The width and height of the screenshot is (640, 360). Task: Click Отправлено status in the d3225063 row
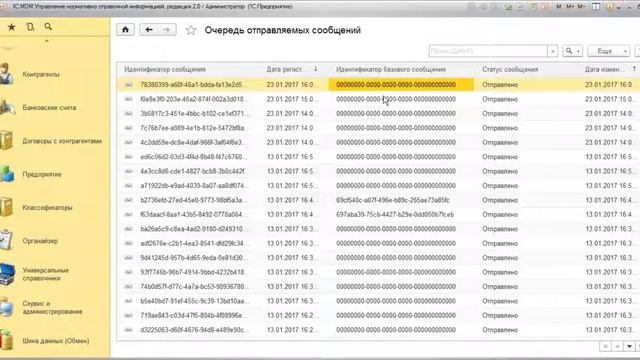click(500, 330)
